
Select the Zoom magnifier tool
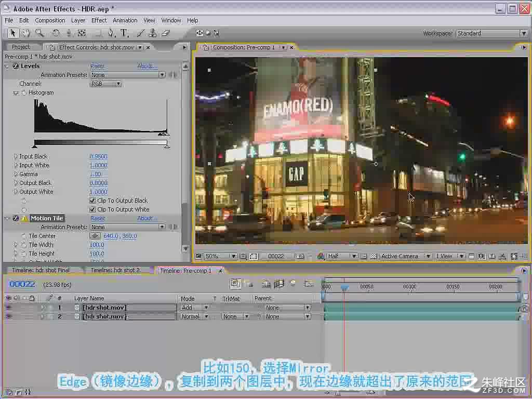point(39,33)
